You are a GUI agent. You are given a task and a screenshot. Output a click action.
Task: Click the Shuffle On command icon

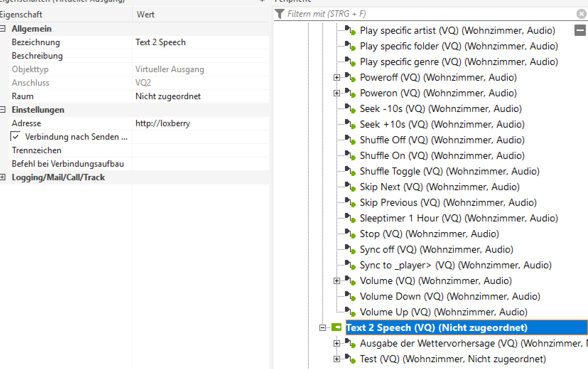pos(350,156)
